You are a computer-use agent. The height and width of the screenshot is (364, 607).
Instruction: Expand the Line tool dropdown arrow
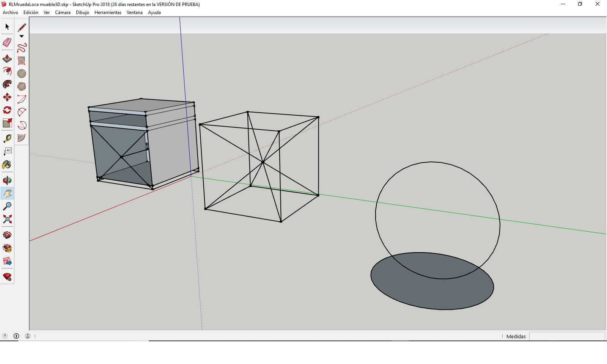22,36
